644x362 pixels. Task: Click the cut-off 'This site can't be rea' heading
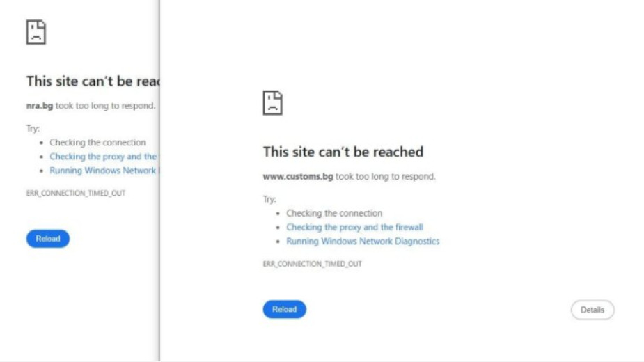coord(93,81)
